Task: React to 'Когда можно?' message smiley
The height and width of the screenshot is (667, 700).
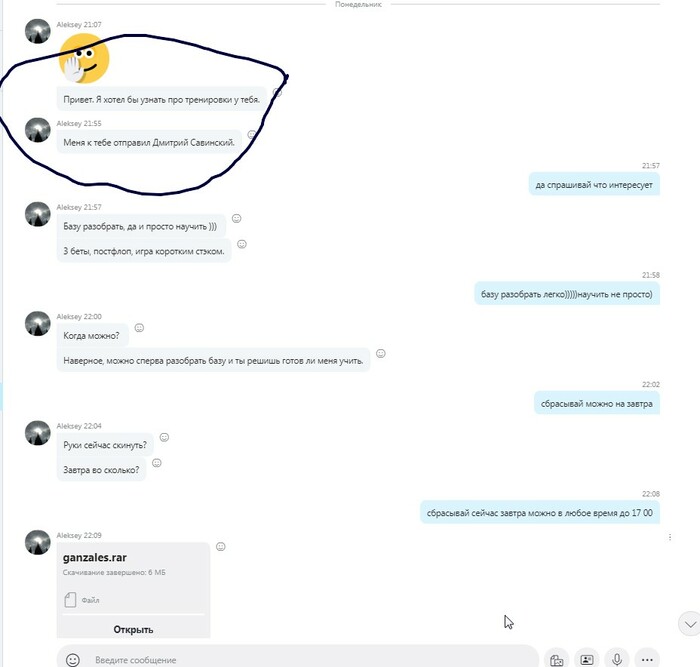Action: click(139, 328)
